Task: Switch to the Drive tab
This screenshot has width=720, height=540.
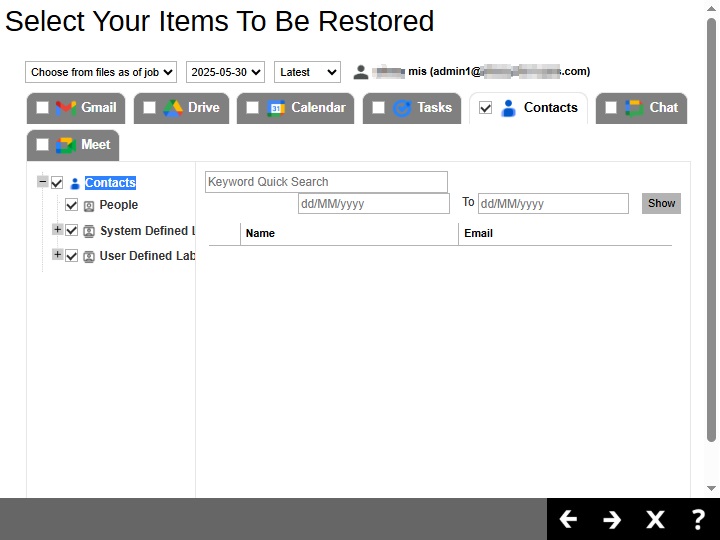Action: (203, 108)
